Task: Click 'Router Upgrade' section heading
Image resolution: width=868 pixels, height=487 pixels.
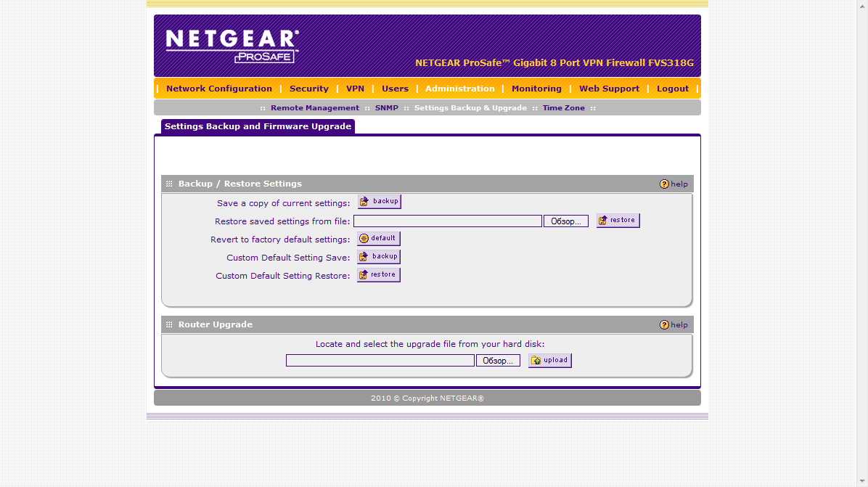Action: pyautogui.click(x=216, y=325)
